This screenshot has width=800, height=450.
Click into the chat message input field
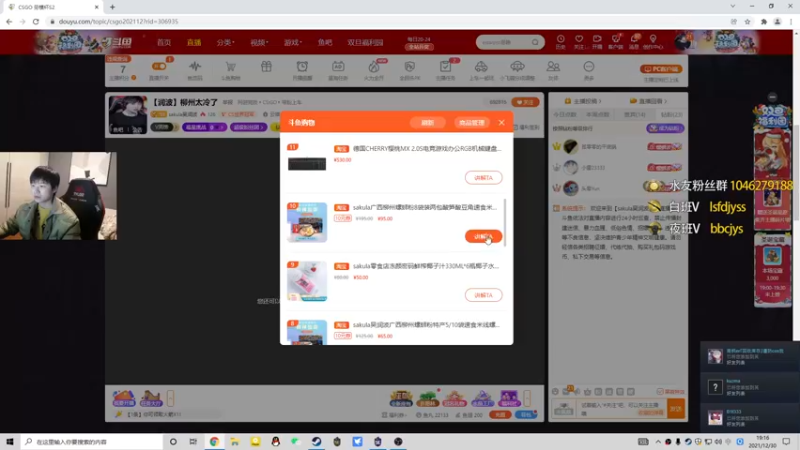621,409
